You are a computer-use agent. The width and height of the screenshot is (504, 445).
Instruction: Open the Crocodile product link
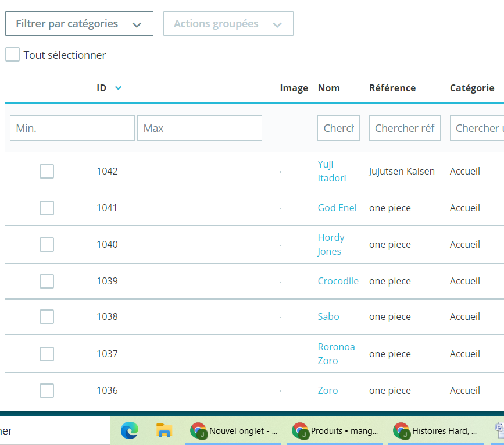(x=338, y=281)
